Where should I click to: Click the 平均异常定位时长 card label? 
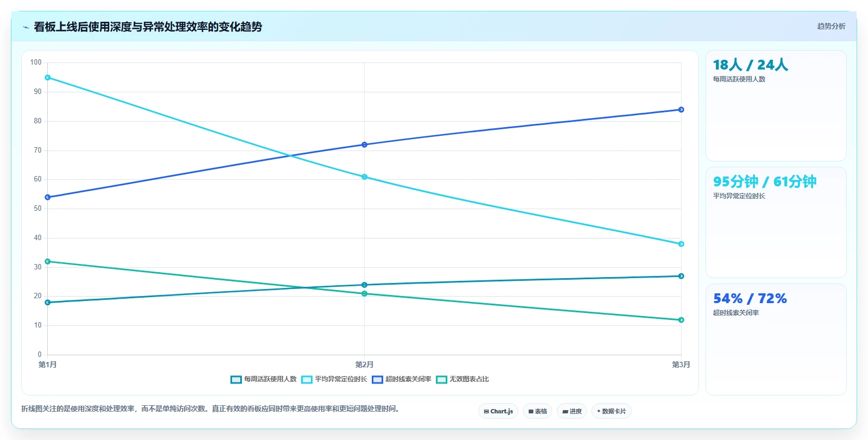tap(739, 196)
